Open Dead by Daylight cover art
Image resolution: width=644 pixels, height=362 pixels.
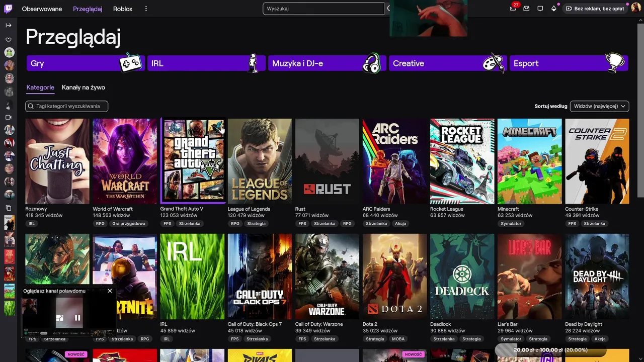pyautogui.click(x=597, y=276)
